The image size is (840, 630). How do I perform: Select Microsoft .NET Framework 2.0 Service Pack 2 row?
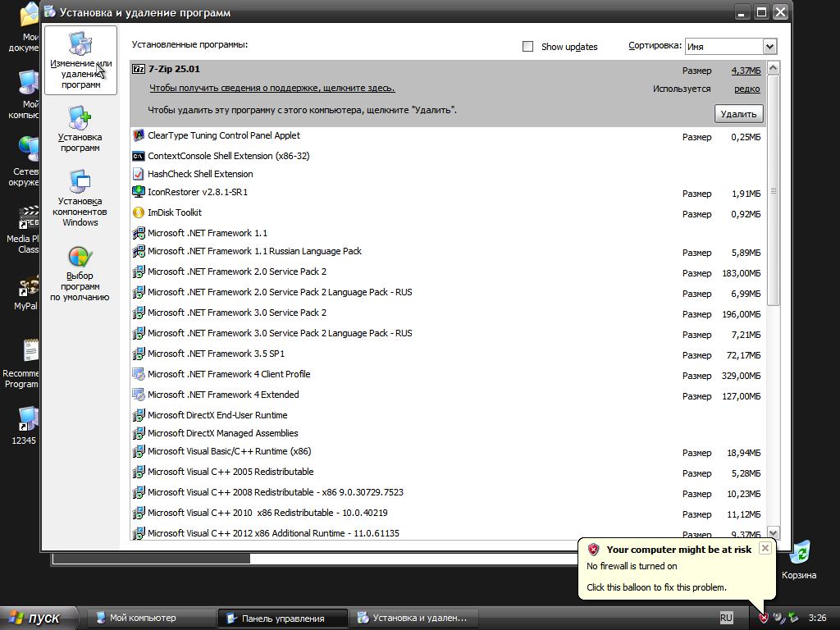448,272
